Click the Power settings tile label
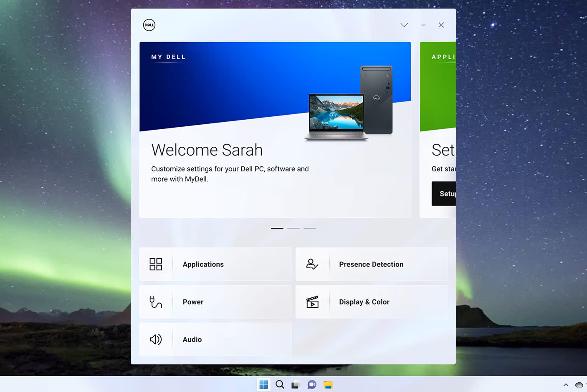 click(193, 302)
